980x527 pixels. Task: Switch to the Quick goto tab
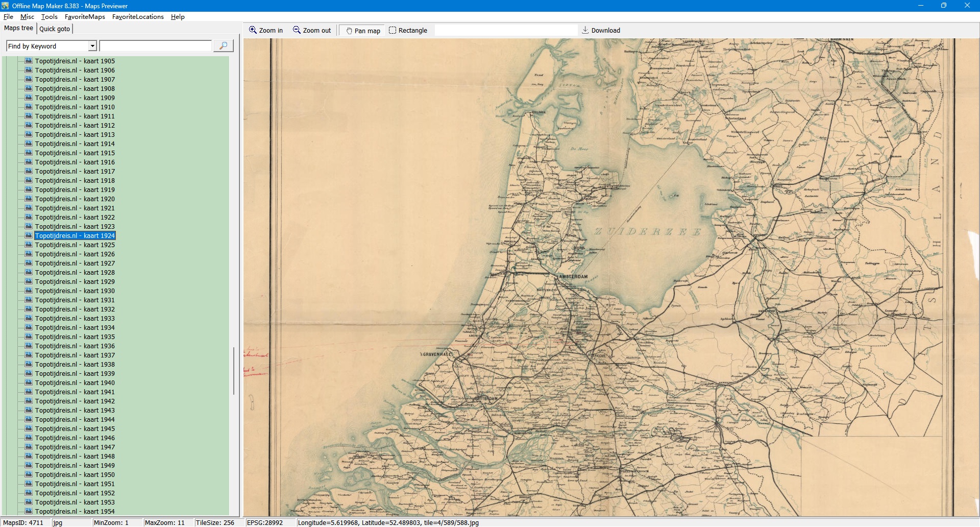55,29
